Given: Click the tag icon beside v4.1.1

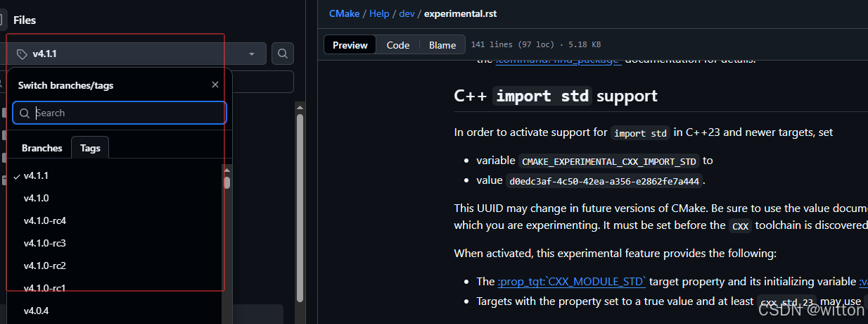Looking at the screenshot, I should 22,54.
